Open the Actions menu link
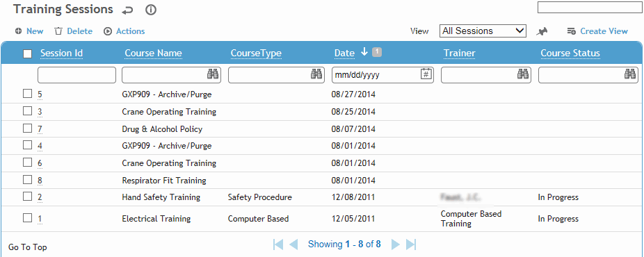Viewport: 644px width, 257px height. pos(131,31)
